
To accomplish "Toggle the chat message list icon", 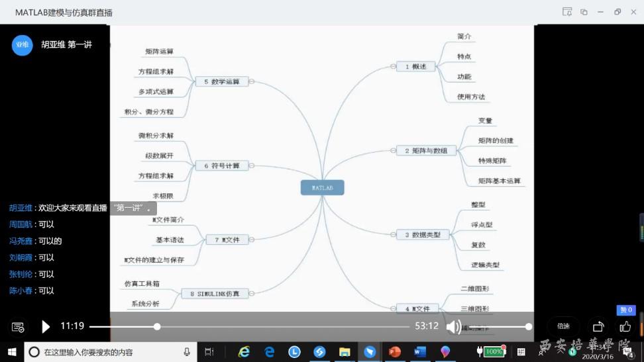I will pyautogui.click(x=18, y=327).
